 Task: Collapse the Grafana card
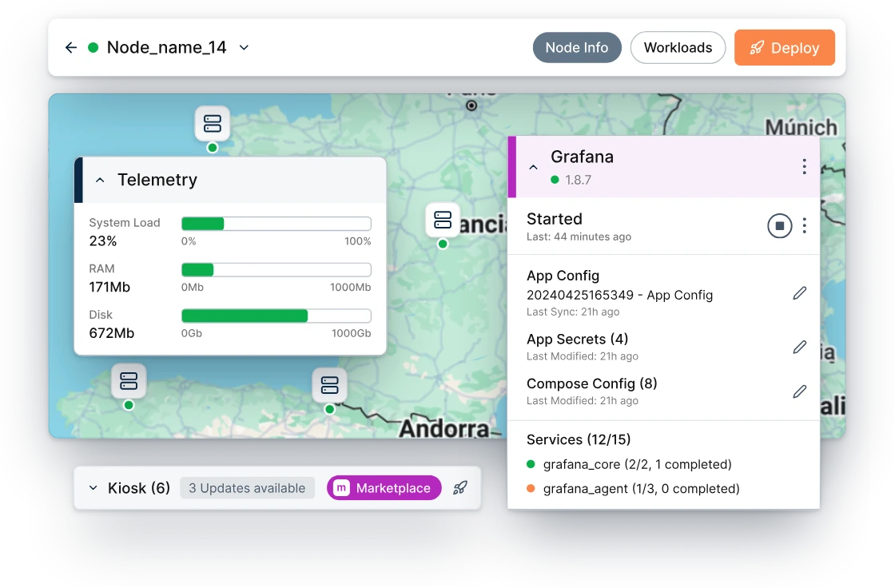click(x=533, y=167)
